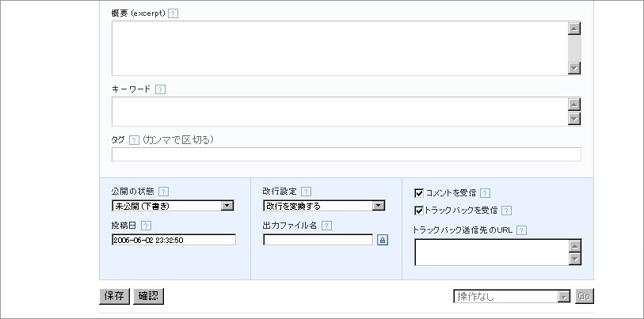Open help icon next to 投稿日

click(x=146, y=226)
